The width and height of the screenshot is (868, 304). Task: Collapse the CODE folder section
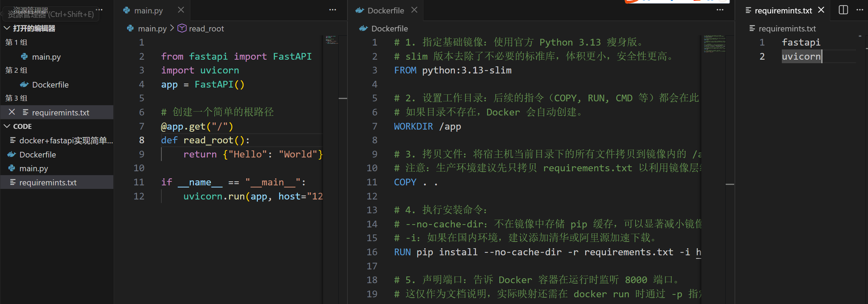coord(7,126)
